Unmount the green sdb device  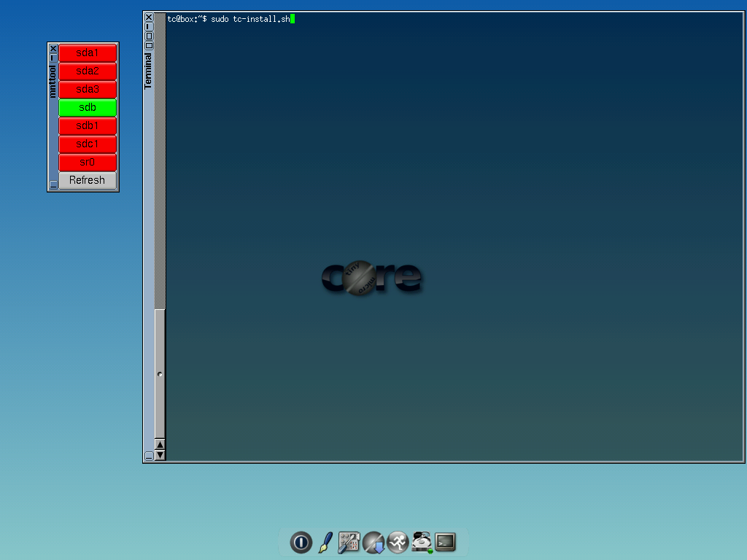point(88,108)
